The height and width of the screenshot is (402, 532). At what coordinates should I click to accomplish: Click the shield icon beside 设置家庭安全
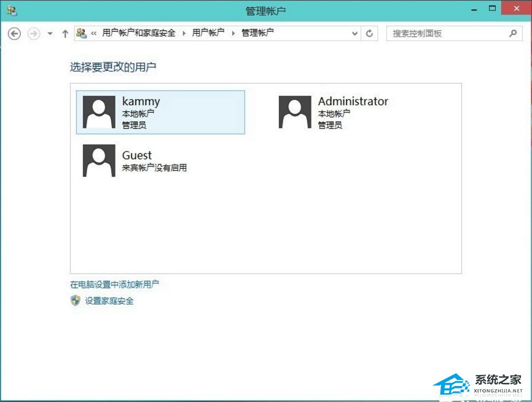[76, 300]
